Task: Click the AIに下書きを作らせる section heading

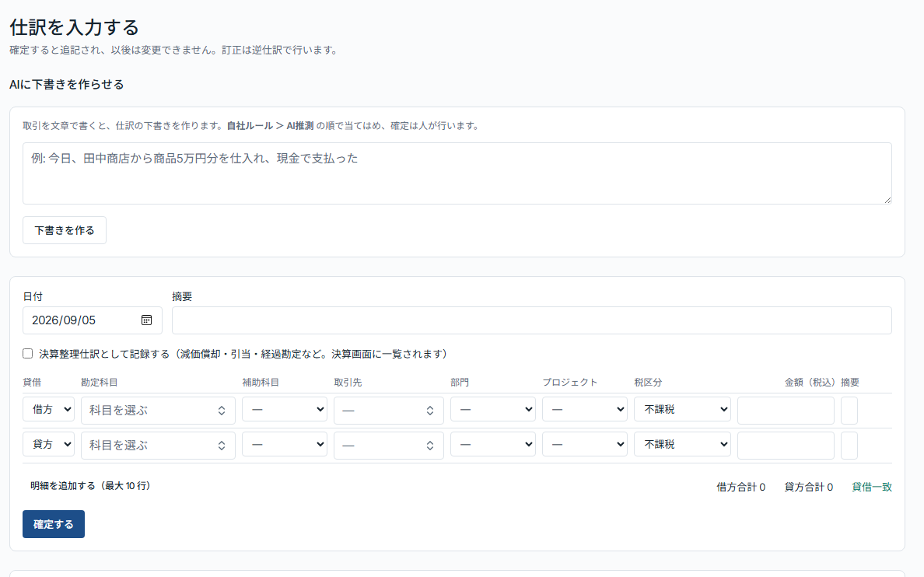Action: click(x=67, y=84)
